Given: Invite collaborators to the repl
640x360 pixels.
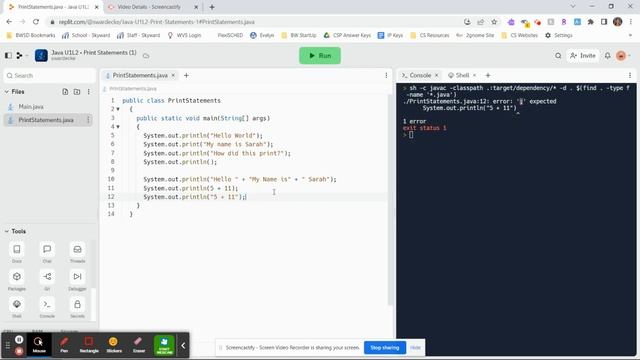Looking at the screenshot, I should pyautogui.click(x=583, y=56).
